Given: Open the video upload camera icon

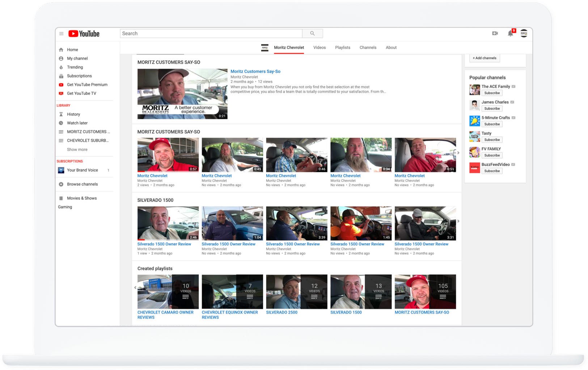Looking at the screenshot, I should click(495, 33).
